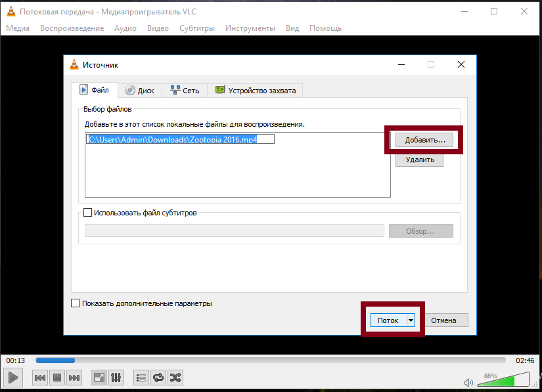Viewport: 542px width, 392px height.
Task: Open the Медиа menu
Action: (x=18, y=28)
